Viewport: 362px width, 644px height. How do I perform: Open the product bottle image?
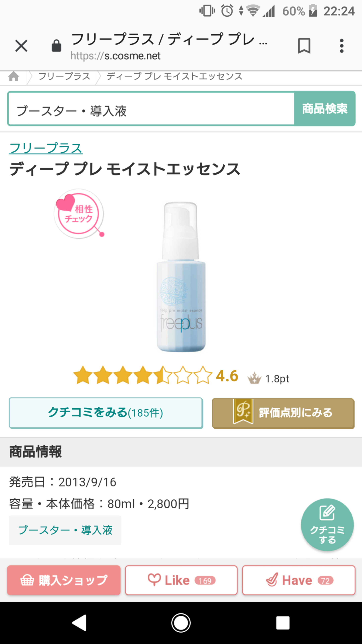181,277
